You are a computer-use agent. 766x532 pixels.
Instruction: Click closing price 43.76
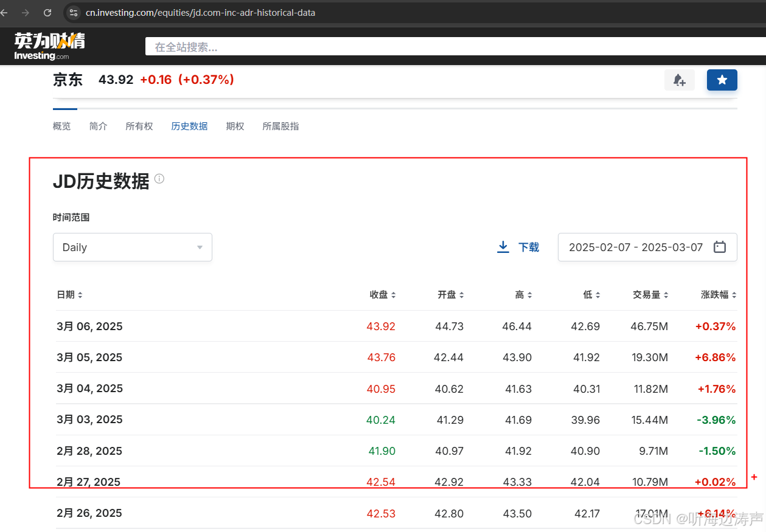coord(381,358)
